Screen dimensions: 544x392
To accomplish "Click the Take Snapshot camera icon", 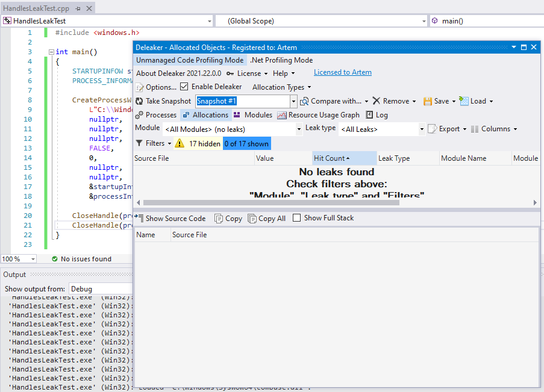I will coord(140,101).
